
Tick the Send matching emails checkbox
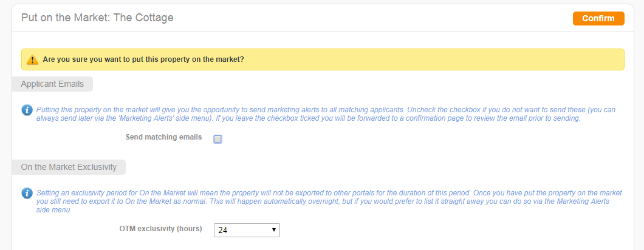click(218, 139)
